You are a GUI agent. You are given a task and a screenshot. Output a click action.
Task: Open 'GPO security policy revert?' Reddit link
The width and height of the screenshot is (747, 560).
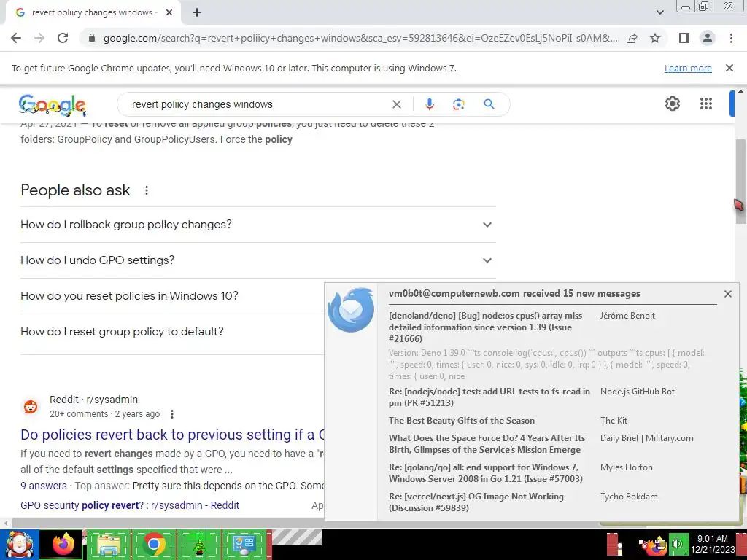[130, 505]
